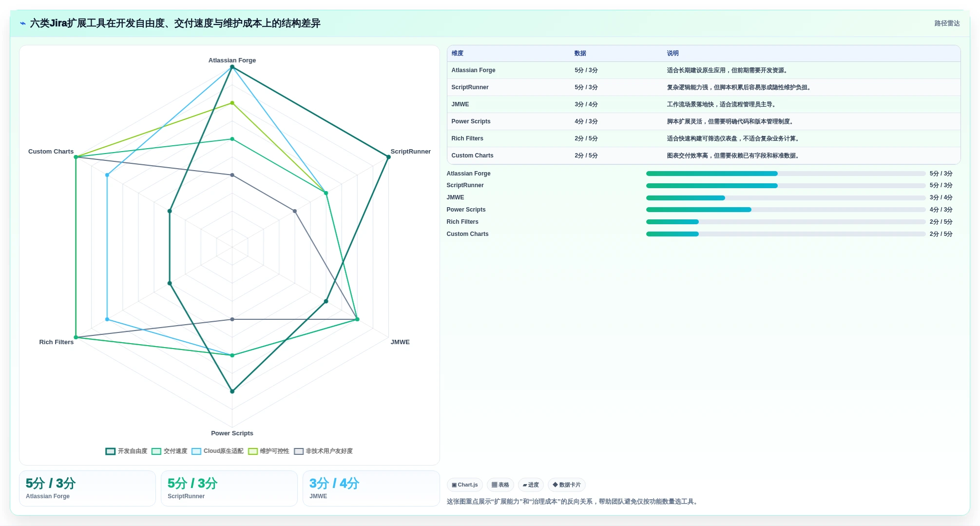
Task: Click the 表格 tag chip
Action: coord(500,485)
